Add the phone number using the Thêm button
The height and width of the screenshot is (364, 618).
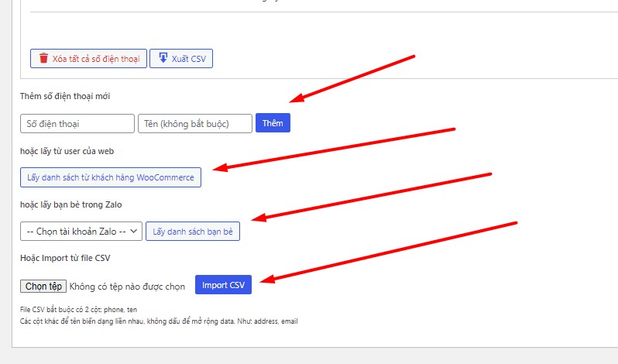point(273,123)
